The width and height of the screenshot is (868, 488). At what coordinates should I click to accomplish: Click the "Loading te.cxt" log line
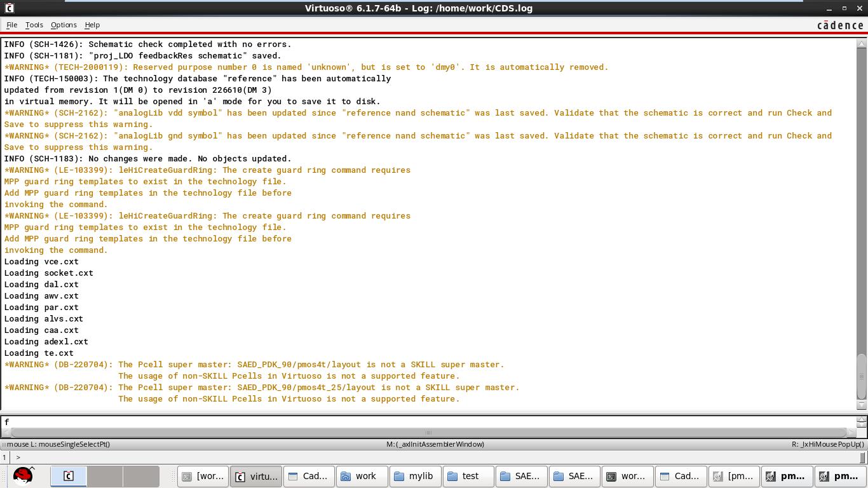pos(39,353)
